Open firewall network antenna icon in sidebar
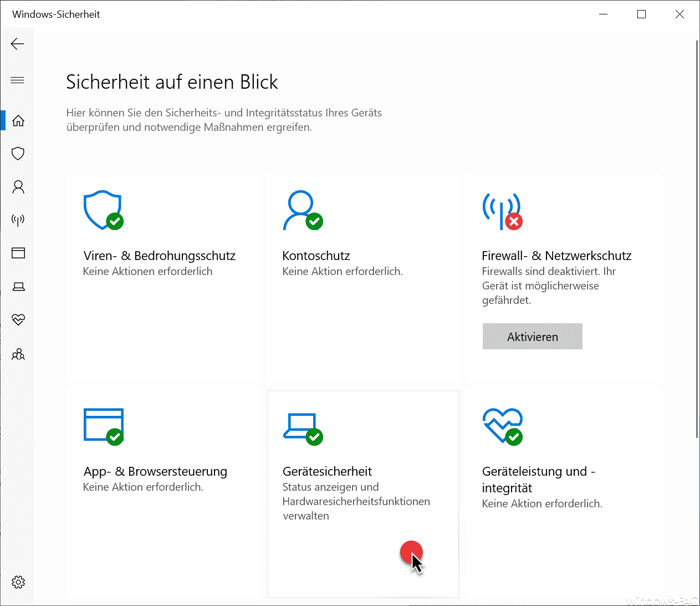Screen dimensions: 700x606 (18, 220)
